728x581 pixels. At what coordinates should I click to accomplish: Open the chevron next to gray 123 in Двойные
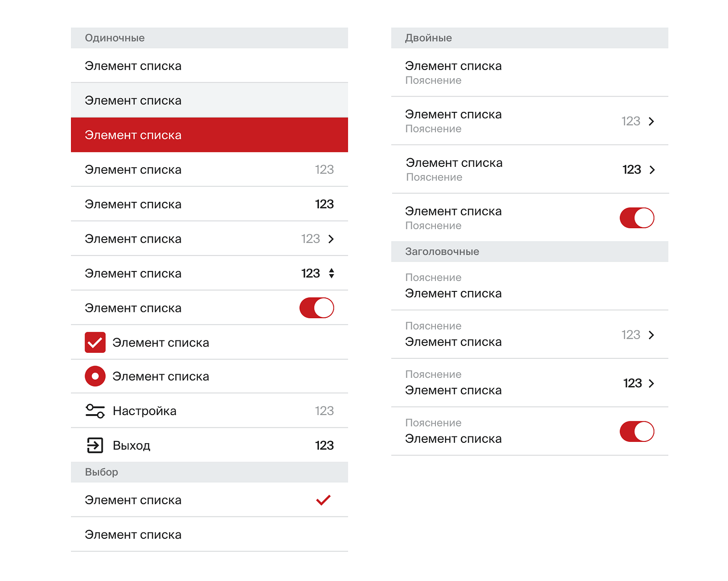tap(652, 121)
